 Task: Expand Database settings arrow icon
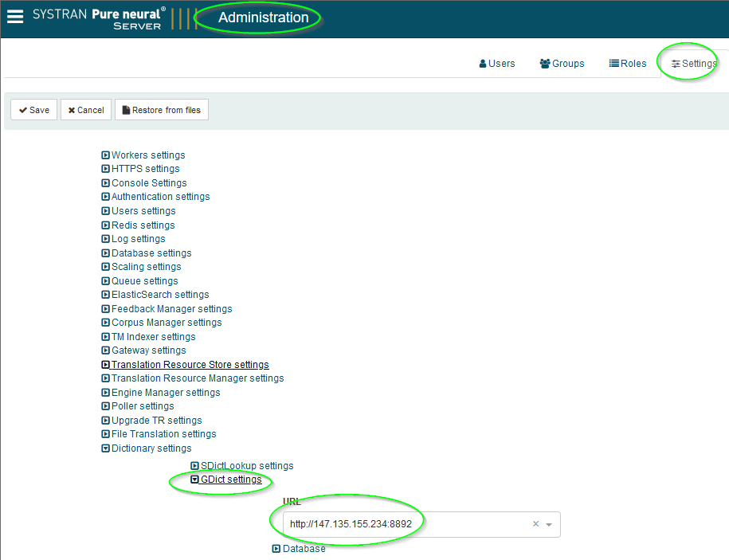(x=105, y=253)
